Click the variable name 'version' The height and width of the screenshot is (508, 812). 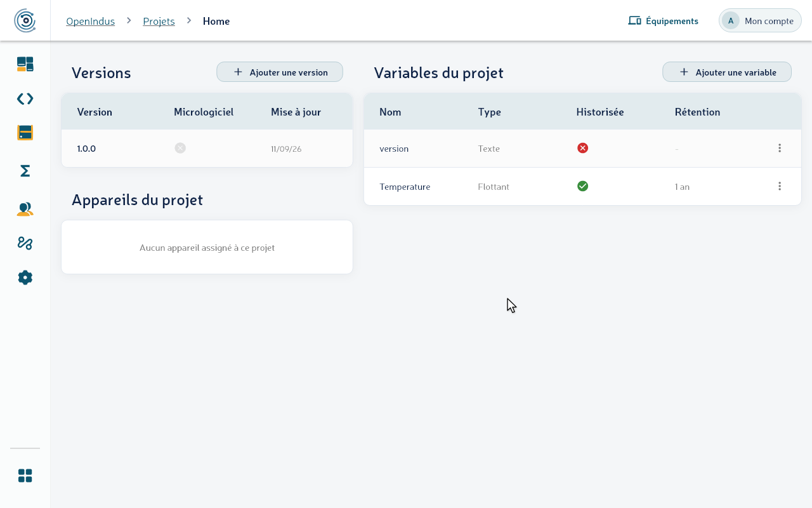pos(394,149)
